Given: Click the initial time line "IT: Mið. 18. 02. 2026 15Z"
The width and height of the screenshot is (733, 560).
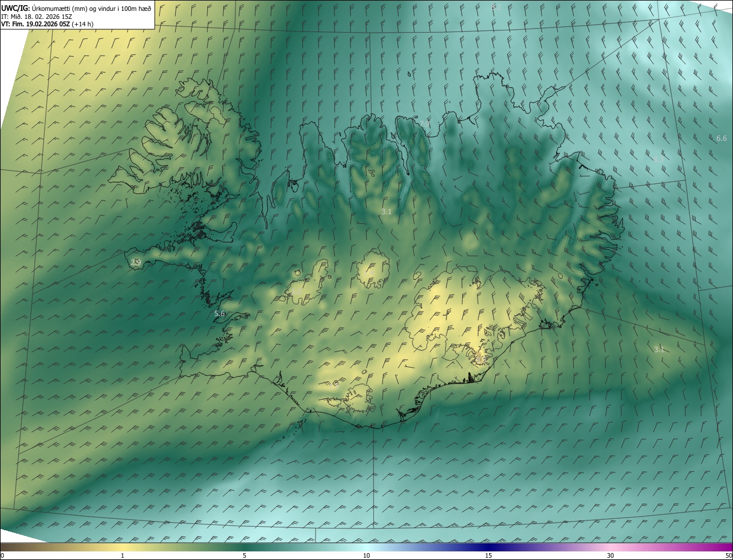Looking at the screenshot, I should point(37,17).
